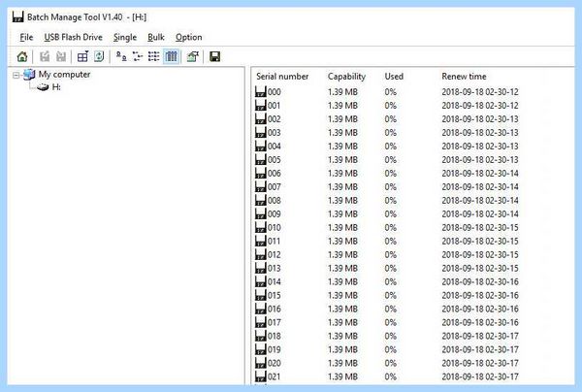Select virtual floppy 002 row

(387, 119)
